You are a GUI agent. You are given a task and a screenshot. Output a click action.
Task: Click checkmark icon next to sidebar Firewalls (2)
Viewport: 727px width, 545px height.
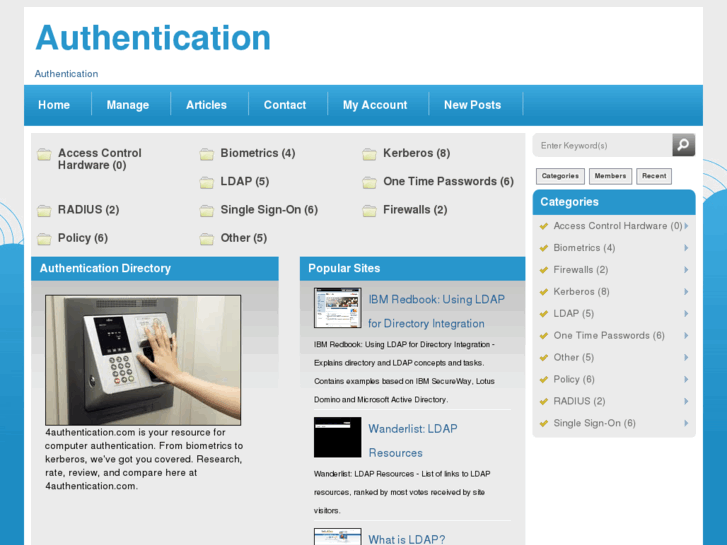pos(544,270)
